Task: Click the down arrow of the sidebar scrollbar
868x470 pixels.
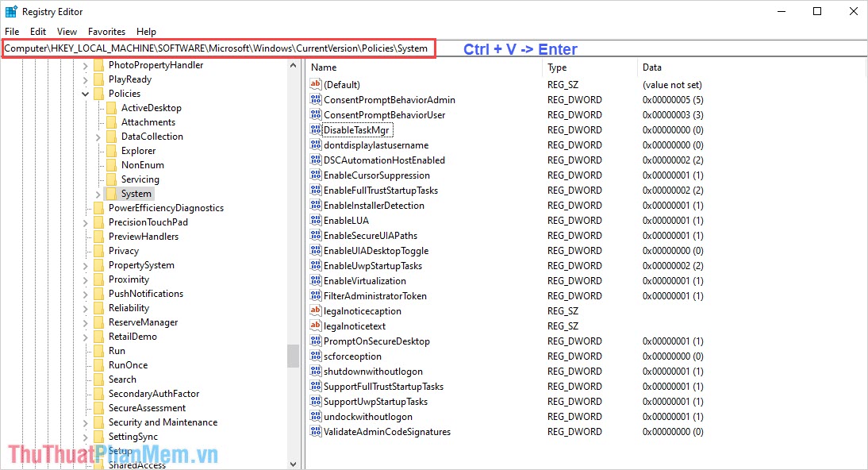Action: [293, 463]
